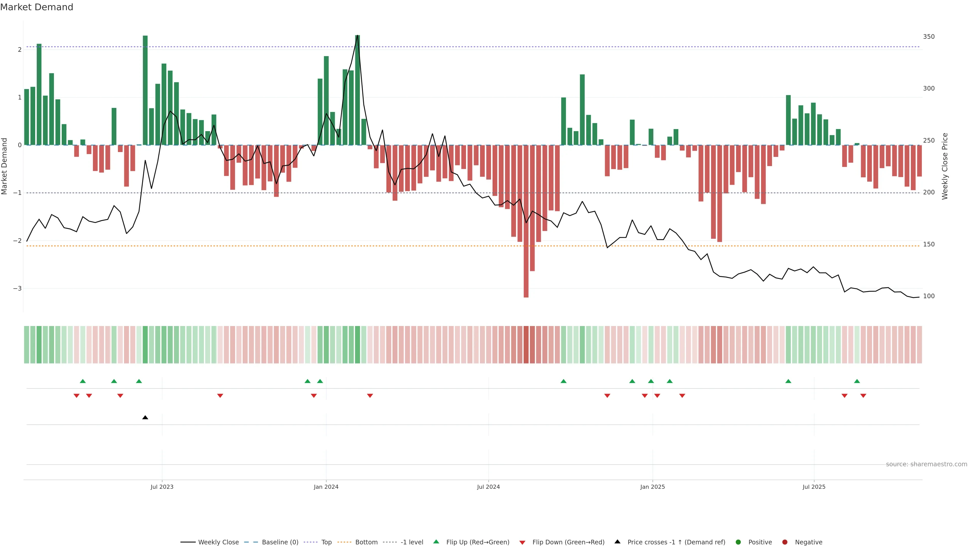Toggle the -1 level legend entry
The width and height of the screenshot is (980, 551).
click(412, 542)
